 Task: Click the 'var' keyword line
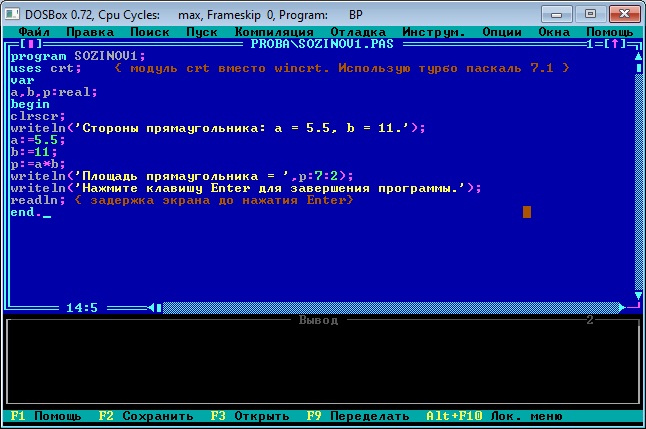tap(22, 80)
